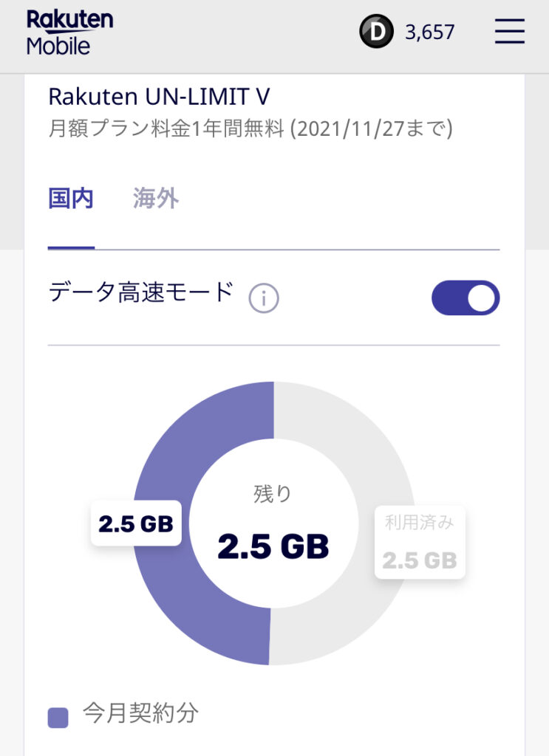549x756 pixels.
Task: Click the 利用済み label text
Action: (419, 523)
